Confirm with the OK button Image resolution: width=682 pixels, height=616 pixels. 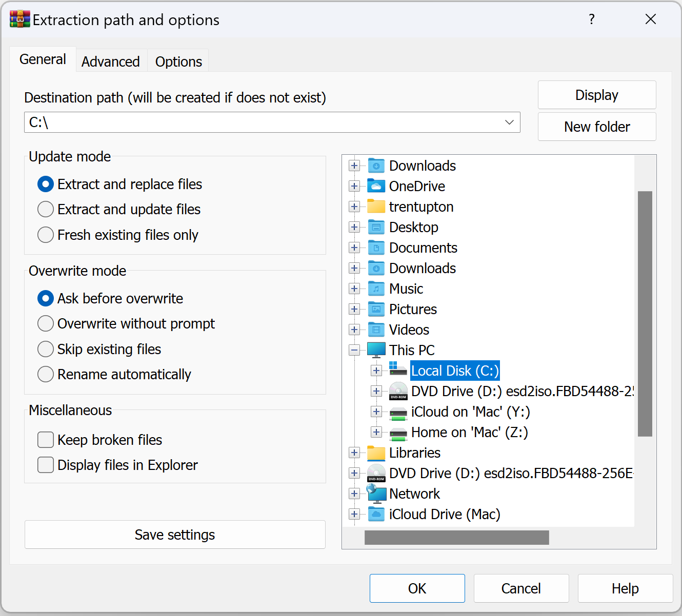[x=417, y=588]
